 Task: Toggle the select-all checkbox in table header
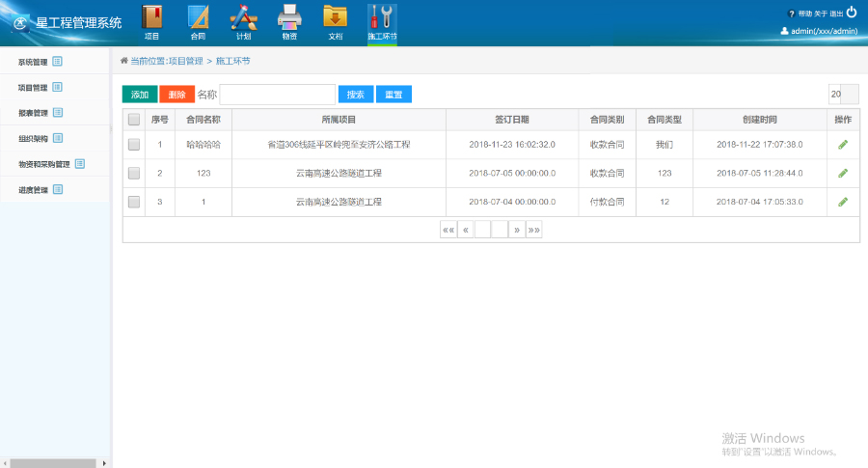(x=134, y=120)
